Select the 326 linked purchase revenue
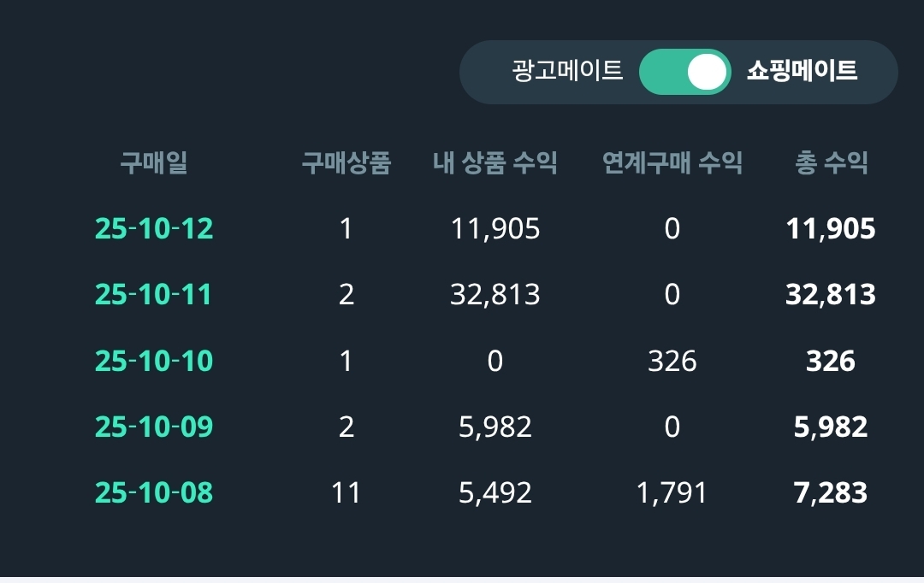The width and height of the screenshot is (924, 583). (672, 361)
